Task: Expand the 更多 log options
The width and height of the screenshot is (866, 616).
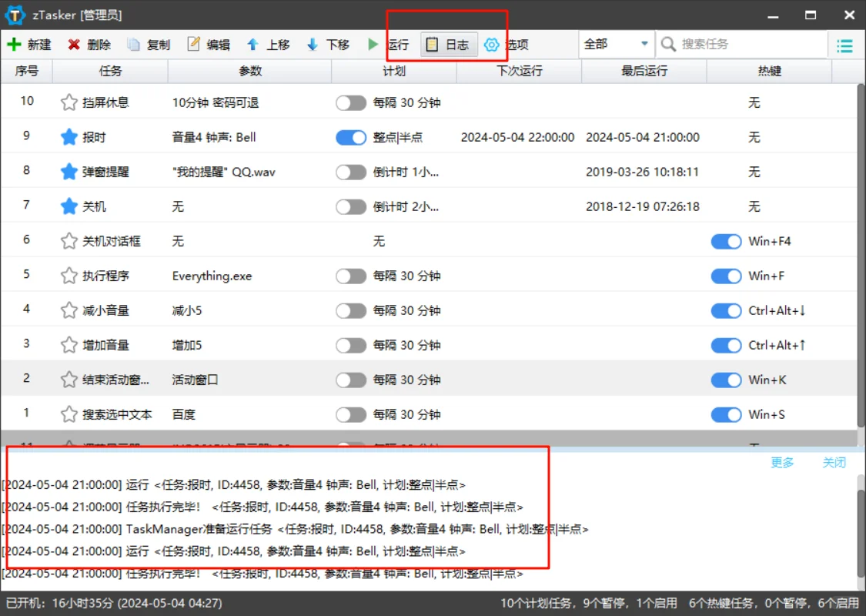Action: tap(782, 462)
